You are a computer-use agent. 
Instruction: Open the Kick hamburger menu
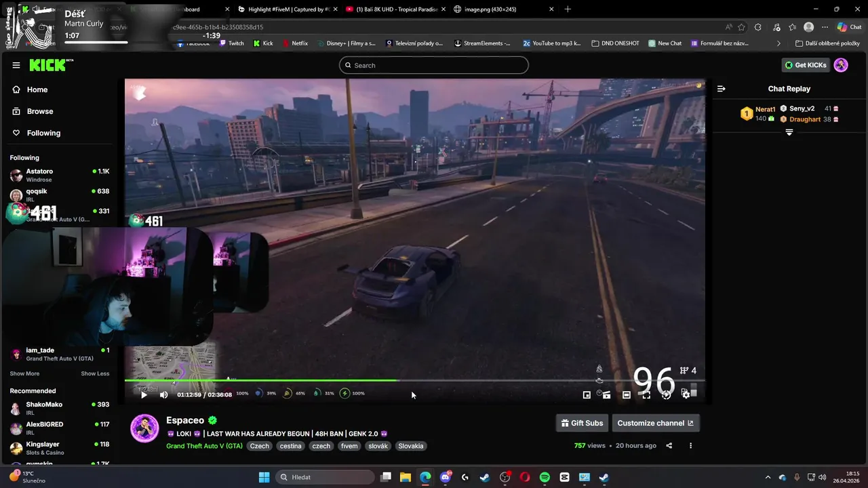click(x=16, y=65)
